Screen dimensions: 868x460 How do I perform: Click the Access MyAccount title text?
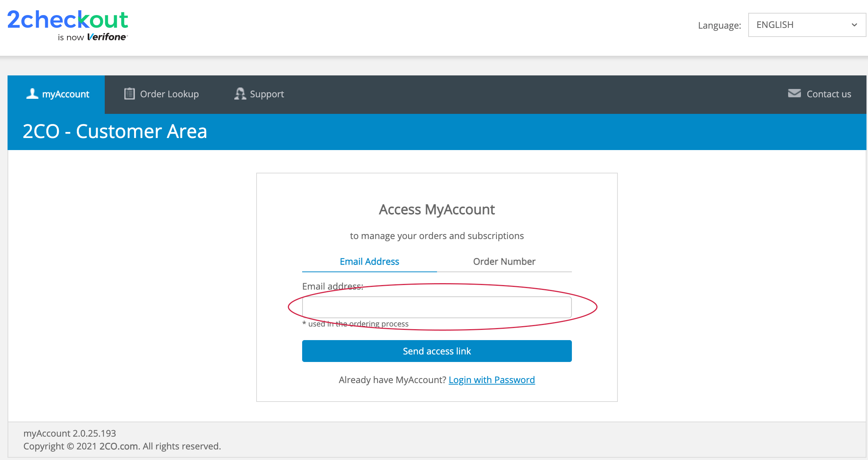437,209
